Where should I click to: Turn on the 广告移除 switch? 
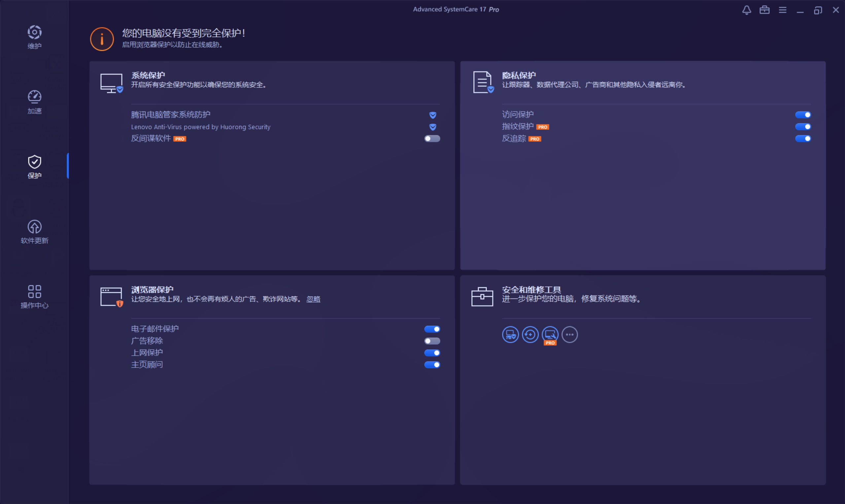coord(432,341)
